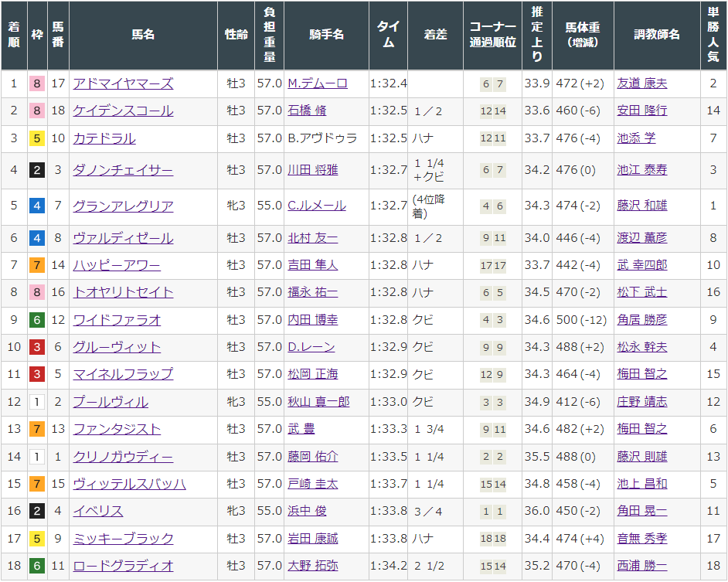
Task: Click horse link ファンタジスト
Action: 117,429
